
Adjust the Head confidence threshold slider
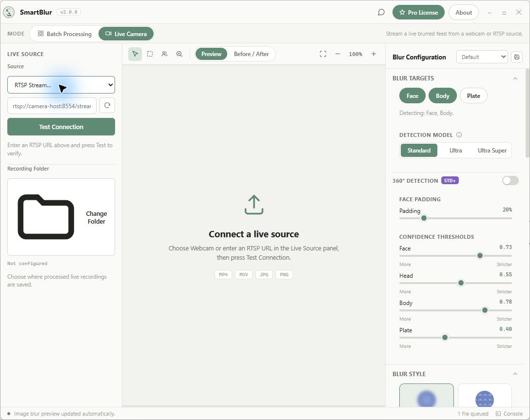point(455,283)
